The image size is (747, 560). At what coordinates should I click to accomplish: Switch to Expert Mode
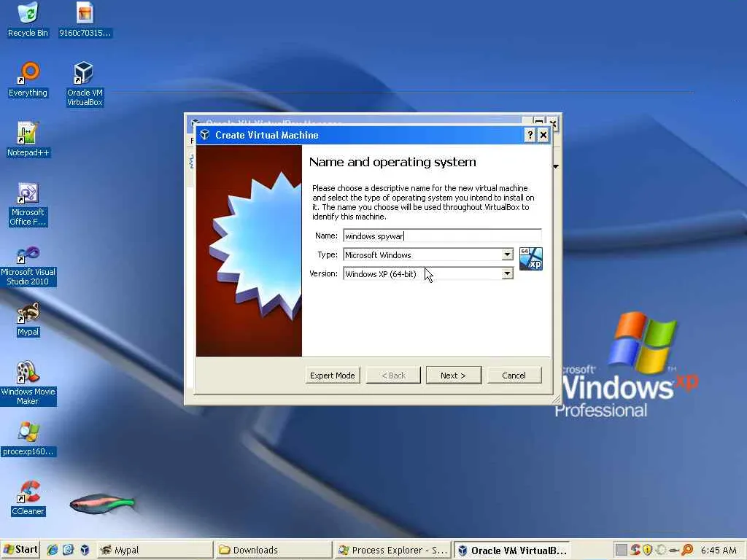333,376
